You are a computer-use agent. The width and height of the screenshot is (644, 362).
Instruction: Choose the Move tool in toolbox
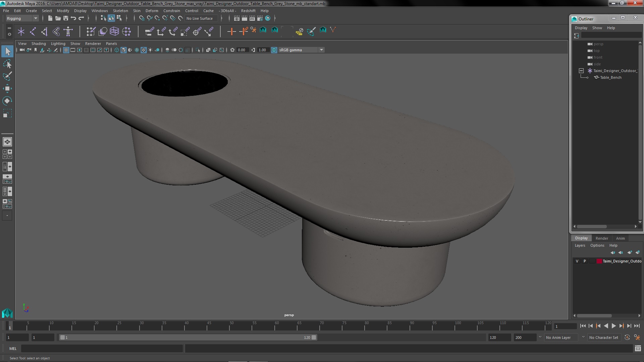[x=7, y=88]
